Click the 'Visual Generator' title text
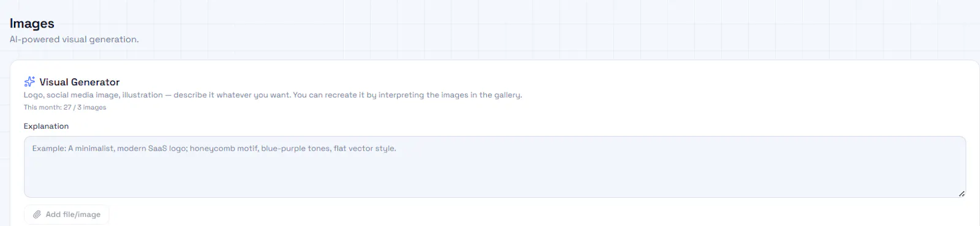The image size is (980, 226). click(x=80, y=82)
